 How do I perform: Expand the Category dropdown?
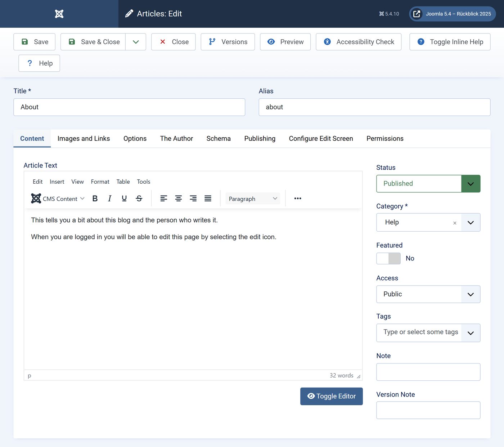(x=471, y=223)
